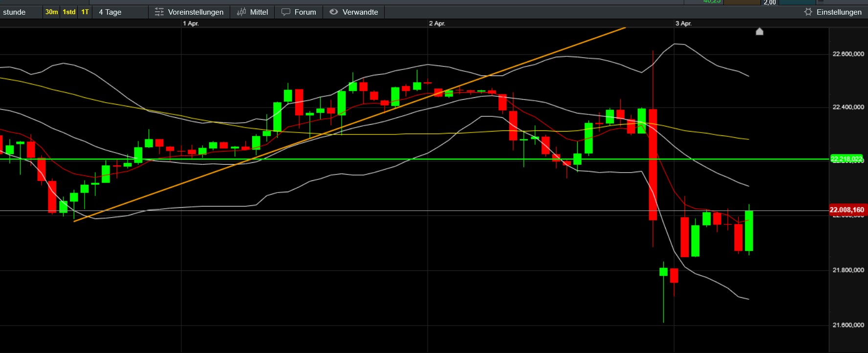Click the house-shaped marker above the chart
868x353 pixels.
pyautogui.click(x=759, y=32)
